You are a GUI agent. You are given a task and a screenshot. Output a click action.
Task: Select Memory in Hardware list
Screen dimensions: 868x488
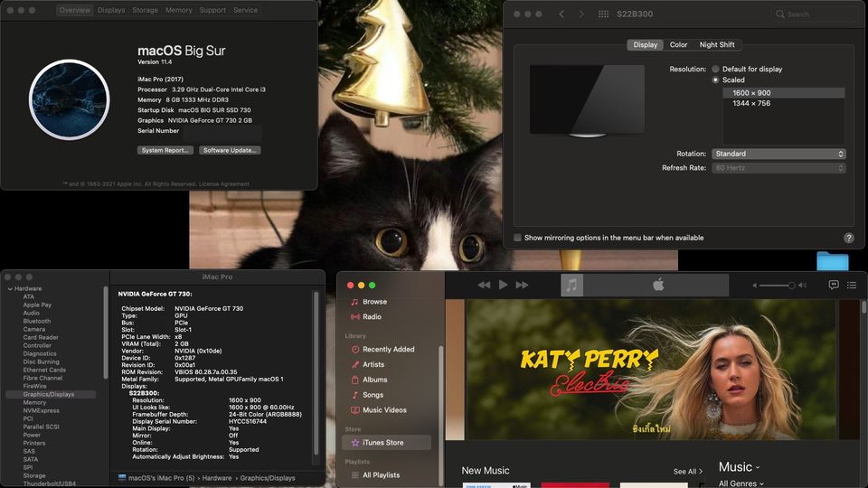pos(34,403)
